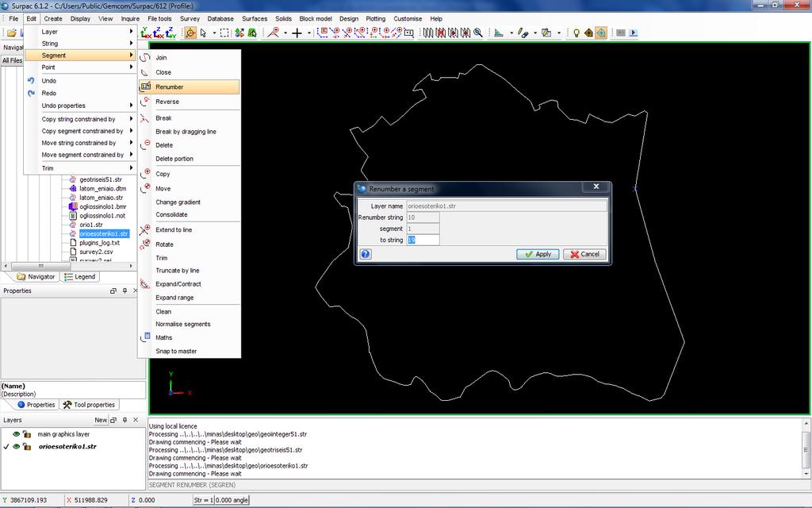Open dropdown arrow next to pointer tool
Viewport: 812px width, 508px height.
(x=214, y=33)
